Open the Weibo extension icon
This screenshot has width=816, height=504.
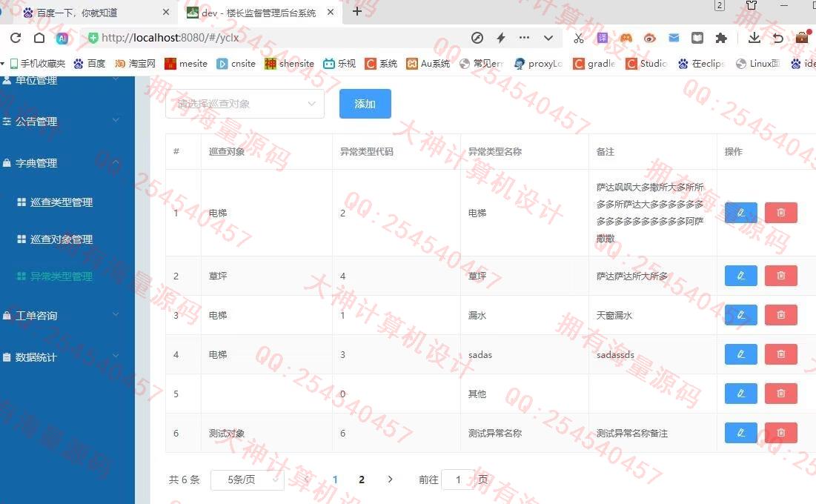649,38
